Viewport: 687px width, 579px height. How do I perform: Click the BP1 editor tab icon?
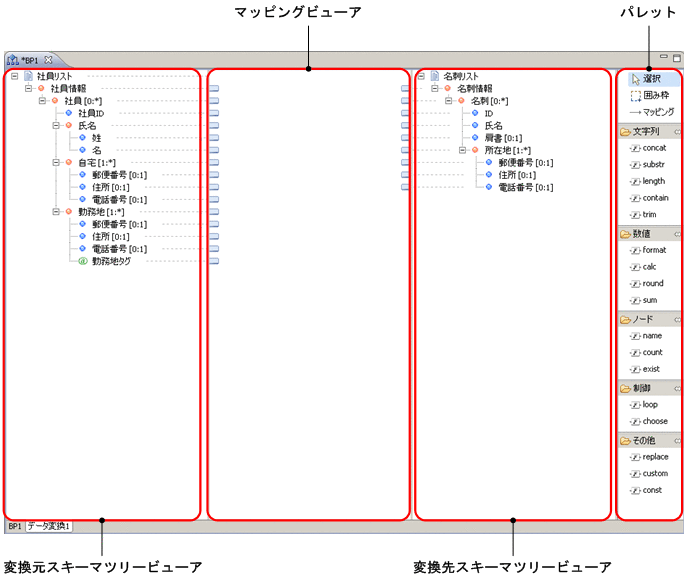click(13, 60)
